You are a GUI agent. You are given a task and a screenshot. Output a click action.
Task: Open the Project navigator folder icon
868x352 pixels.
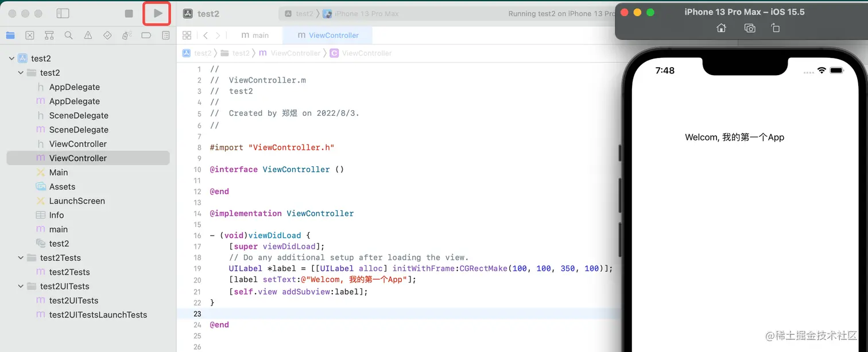[x=10, y=36]
